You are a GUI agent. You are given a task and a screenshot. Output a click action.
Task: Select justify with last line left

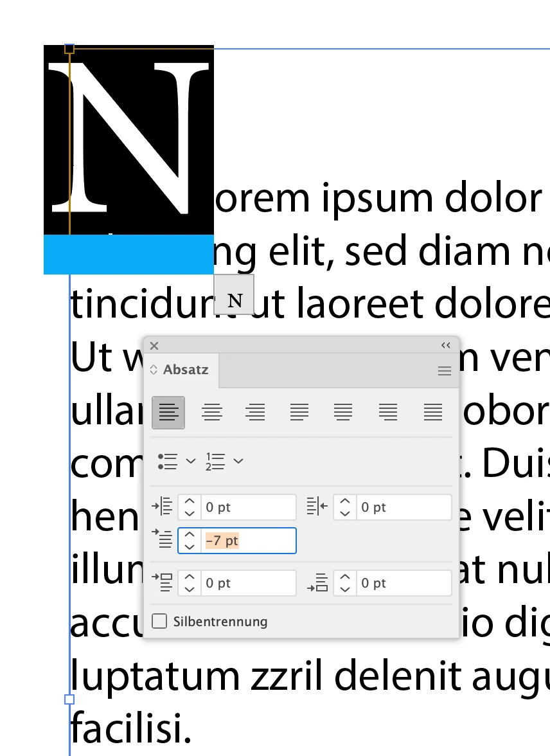299,413
